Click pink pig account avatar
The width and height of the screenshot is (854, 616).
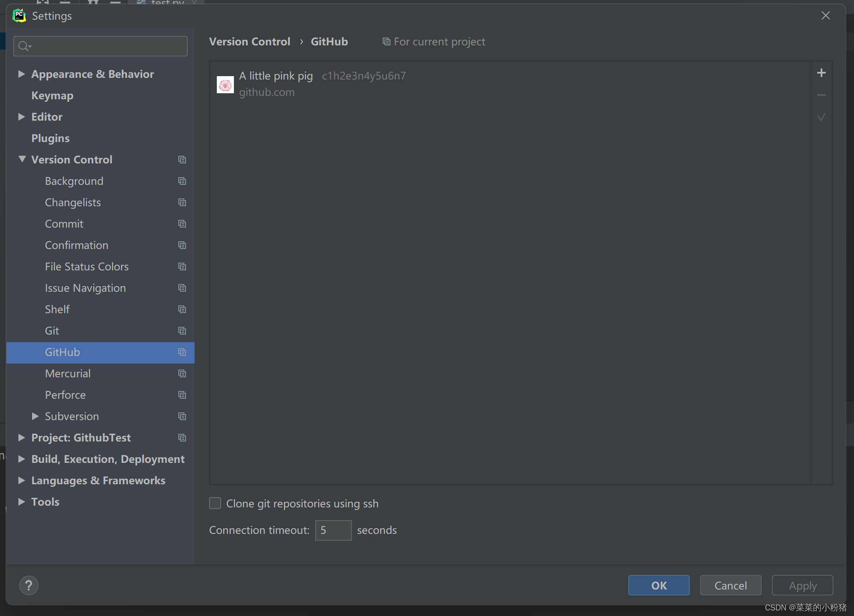(225, 85)
